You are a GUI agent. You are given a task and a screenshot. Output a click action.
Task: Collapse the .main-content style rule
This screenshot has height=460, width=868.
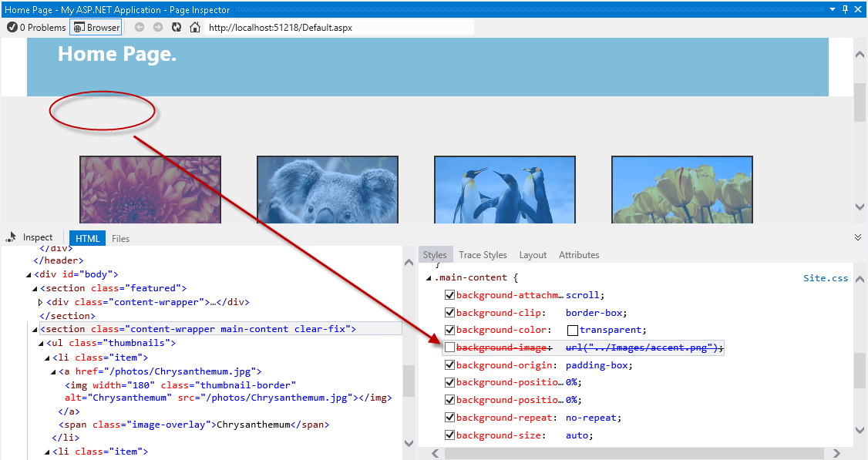click(427, 277)
